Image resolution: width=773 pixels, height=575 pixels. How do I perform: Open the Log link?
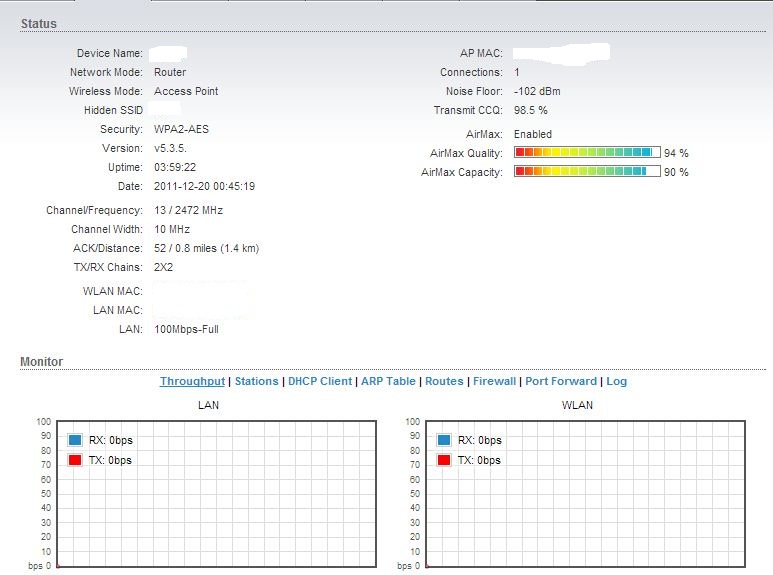click(x=616, y=381)
